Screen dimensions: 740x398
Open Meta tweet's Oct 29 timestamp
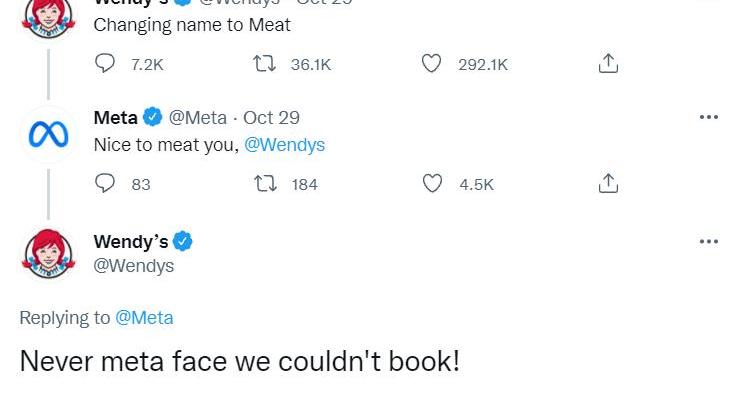(271, 118)
